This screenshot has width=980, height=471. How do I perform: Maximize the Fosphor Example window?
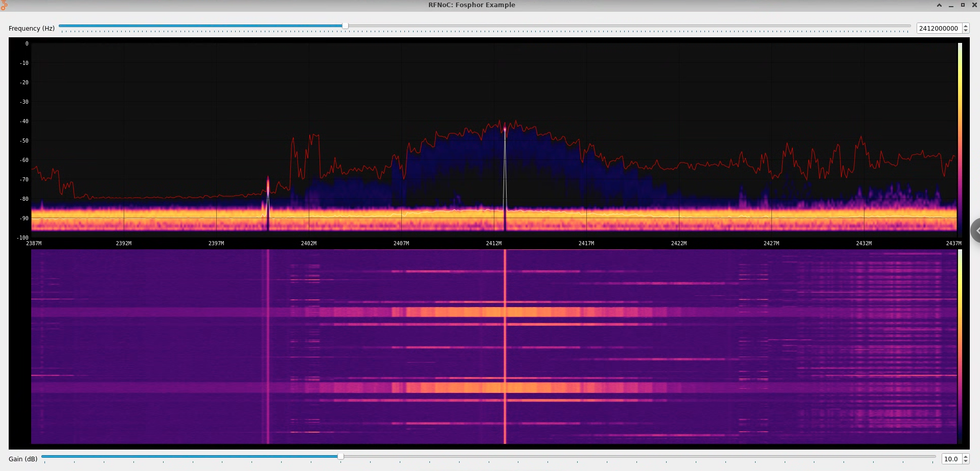[x=963, y=5]
